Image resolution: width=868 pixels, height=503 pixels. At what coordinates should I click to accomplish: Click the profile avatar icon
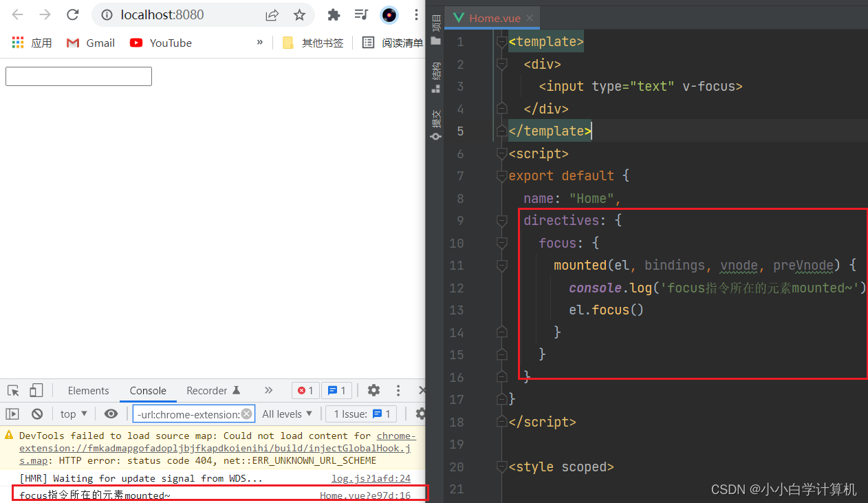tap(389, 14)
